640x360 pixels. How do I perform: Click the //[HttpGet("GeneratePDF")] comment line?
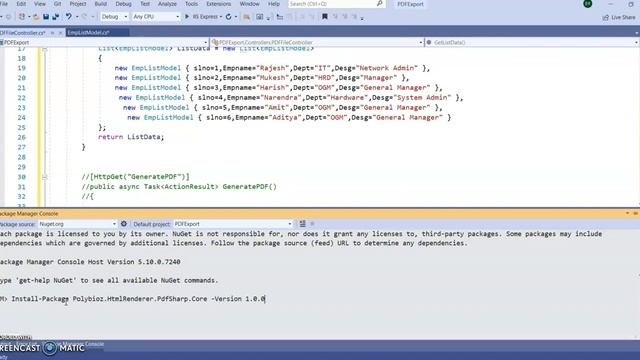pos(136,177)
